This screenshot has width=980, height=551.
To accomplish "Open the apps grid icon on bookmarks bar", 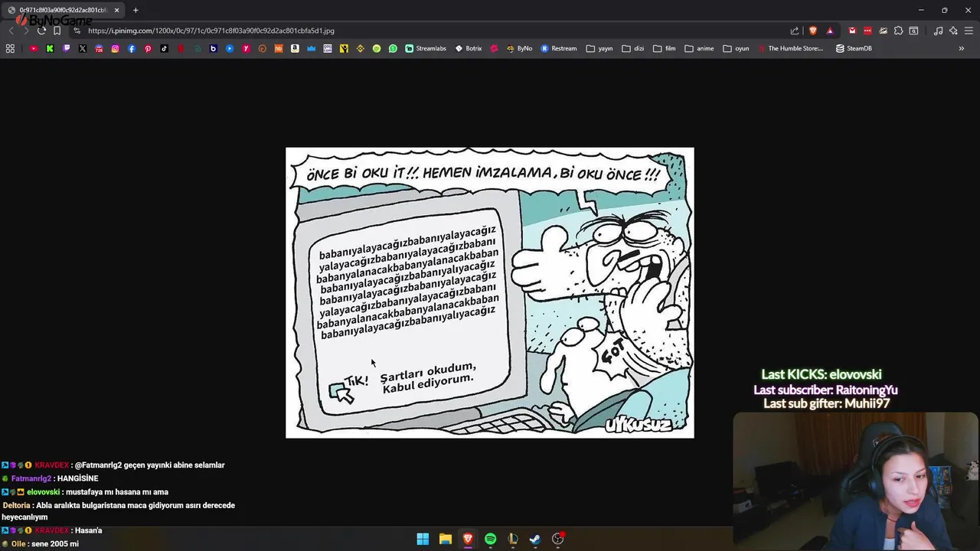I will (10, 48).
